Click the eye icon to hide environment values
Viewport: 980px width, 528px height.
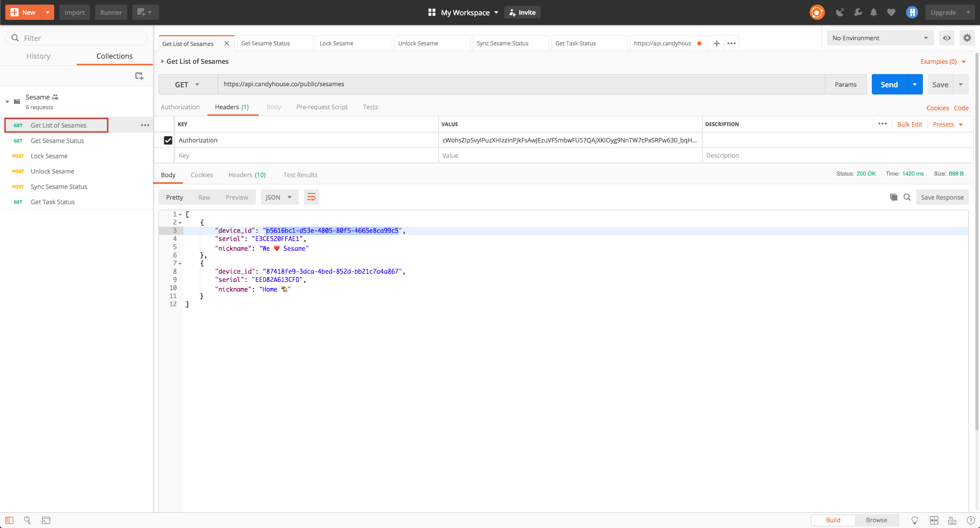947,38
